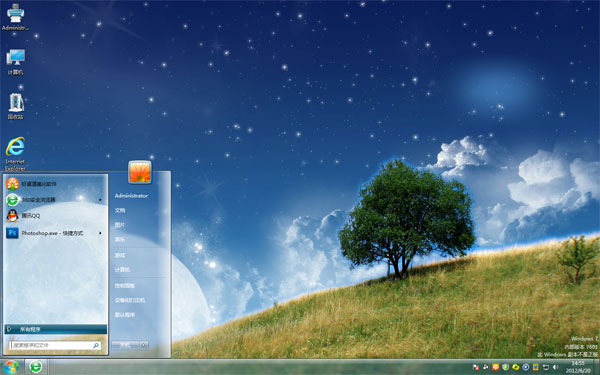This screenshot has height=375, width=600.
Task: Click the blue circular tray icon
Action: (x=526, y=367)
